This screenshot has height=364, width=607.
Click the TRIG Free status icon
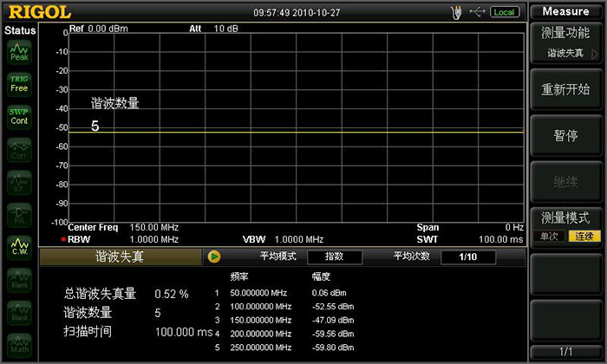point(19,83)
